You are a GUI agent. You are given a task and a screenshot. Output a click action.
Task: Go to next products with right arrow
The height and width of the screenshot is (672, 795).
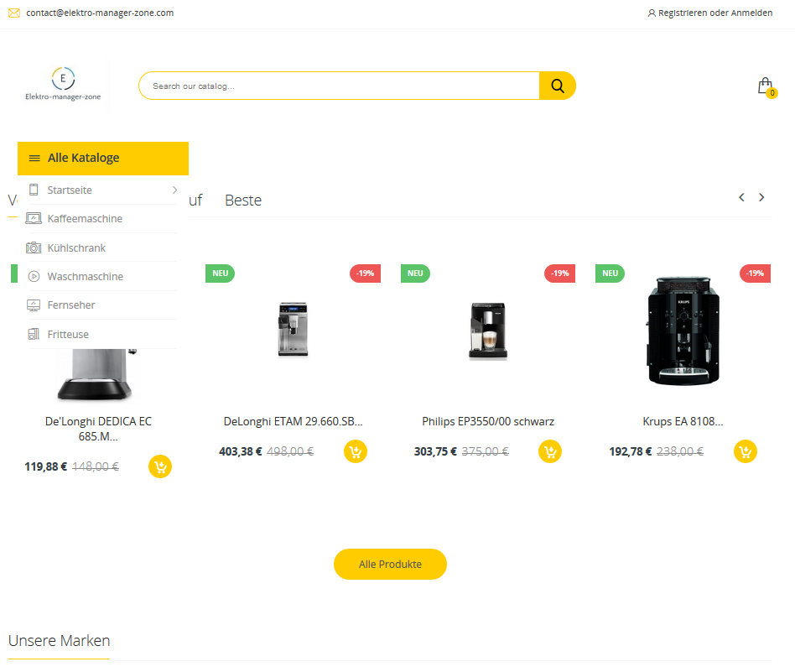[x=761, y=197]
